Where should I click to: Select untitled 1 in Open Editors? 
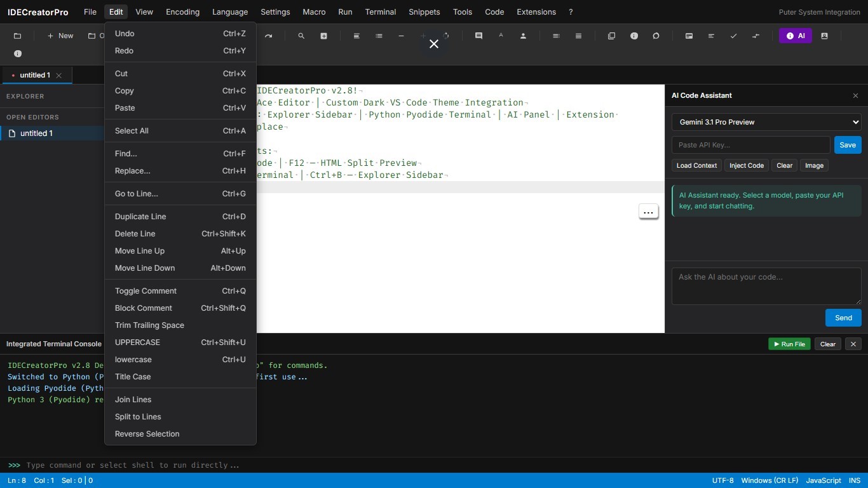52,133
